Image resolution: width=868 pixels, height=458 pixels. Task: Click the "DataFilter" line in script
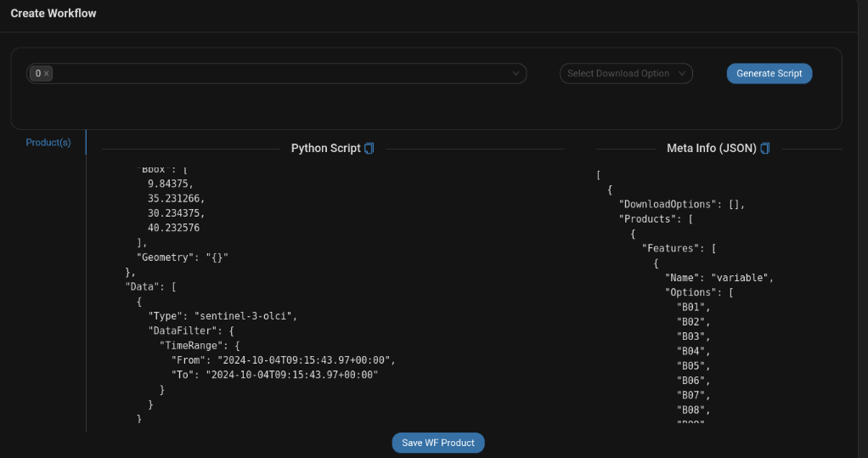(191, 331)
